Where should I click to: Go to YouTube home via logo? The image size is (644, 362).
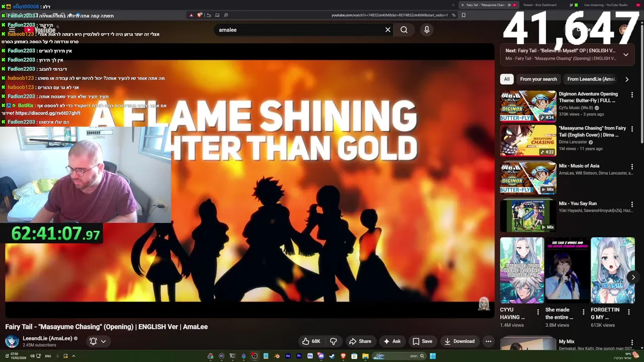(x=40, y=30)
